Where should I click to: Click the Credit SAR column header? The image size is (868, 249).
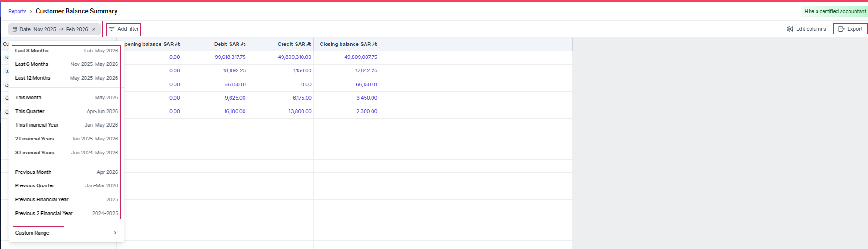(281, 44)
